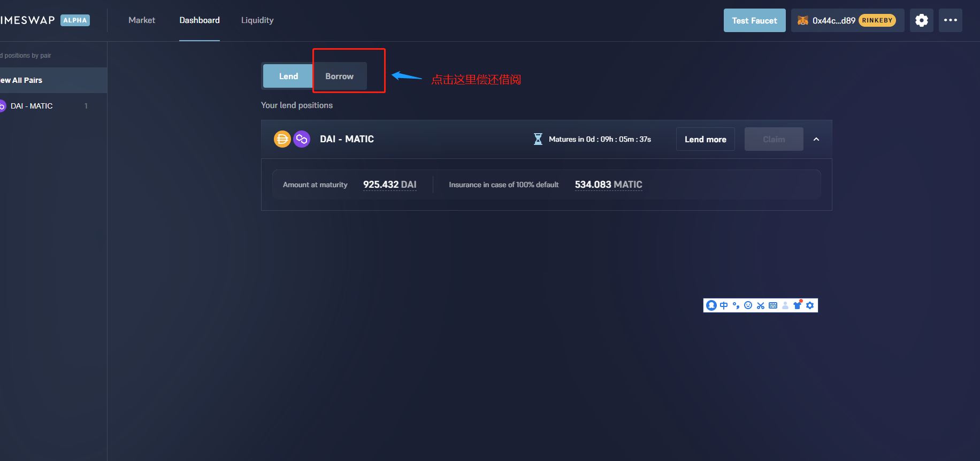
Task: Open the skin shirt icon in IME bar
Action: click(798, 305)
